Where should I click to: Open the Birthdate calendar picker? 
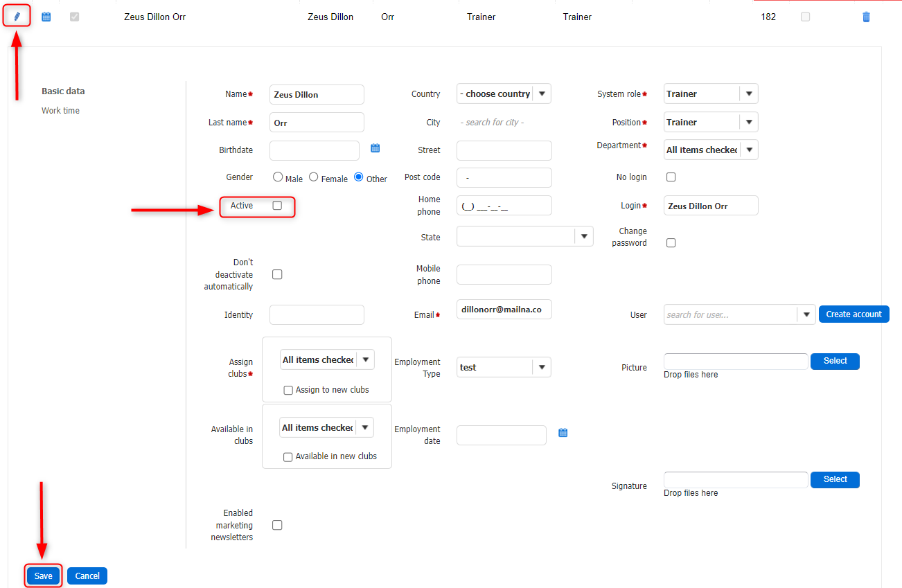pos(375,148)
